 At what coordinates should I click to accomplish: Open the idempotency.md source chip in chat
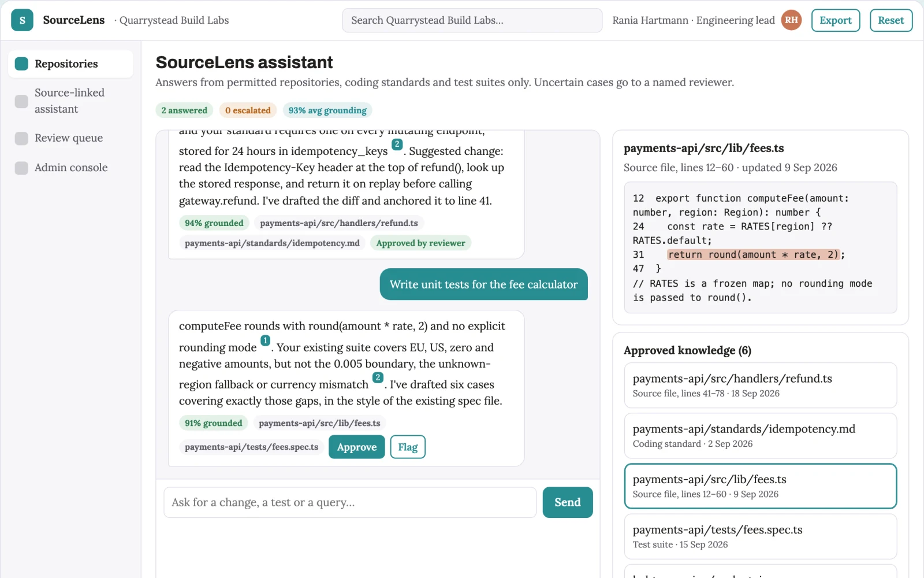point(272,243)
